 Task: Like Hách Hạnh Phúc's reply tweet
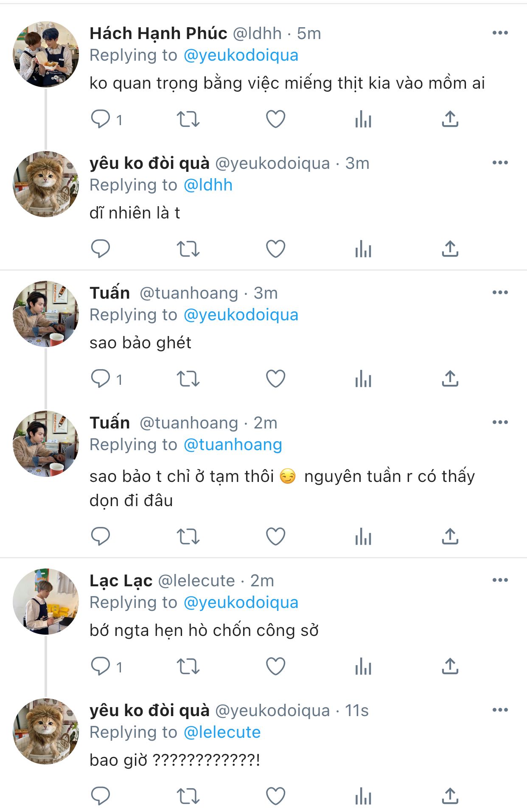tap(275, 119)
